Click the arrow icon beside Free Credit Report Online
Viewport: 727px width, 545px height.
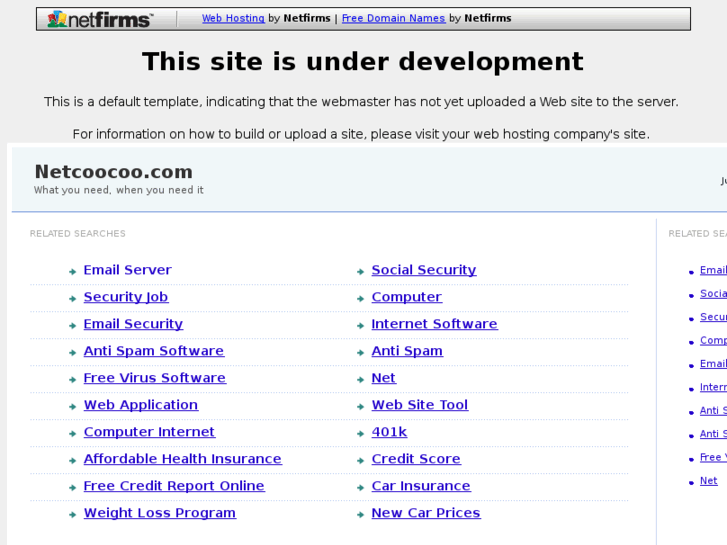click(x=72, y=487)
